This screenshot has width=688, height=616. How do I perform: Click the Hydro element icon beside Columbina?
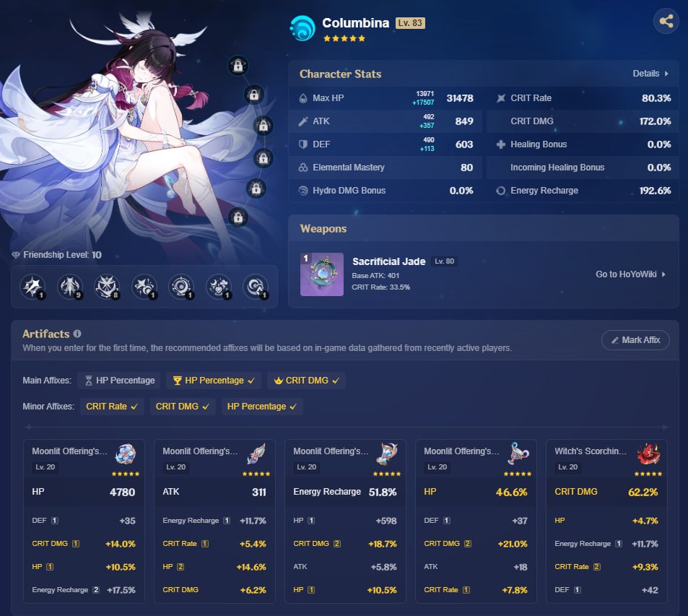[302, 28]
